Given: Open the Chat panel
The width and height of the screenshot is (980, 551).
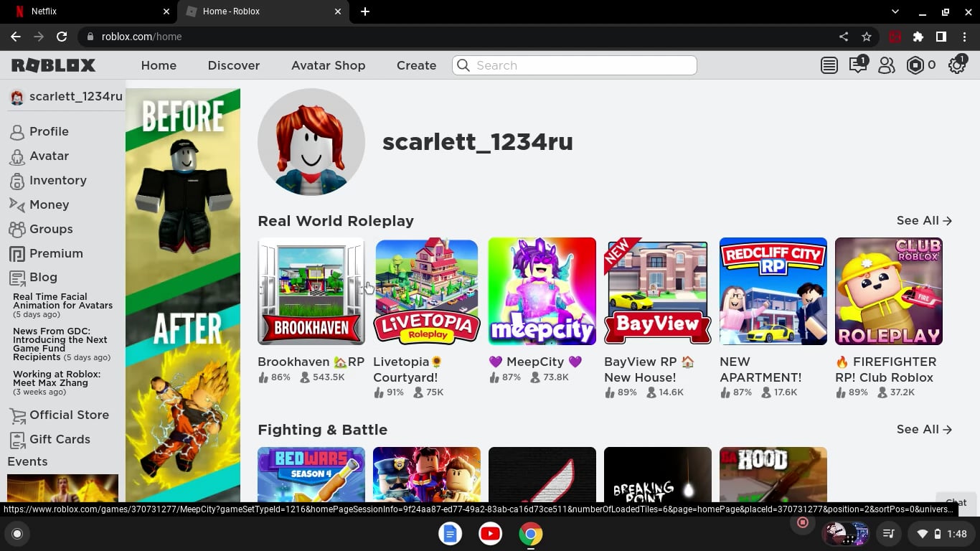Looking at the screenshot, I should [x=956, y=502].
